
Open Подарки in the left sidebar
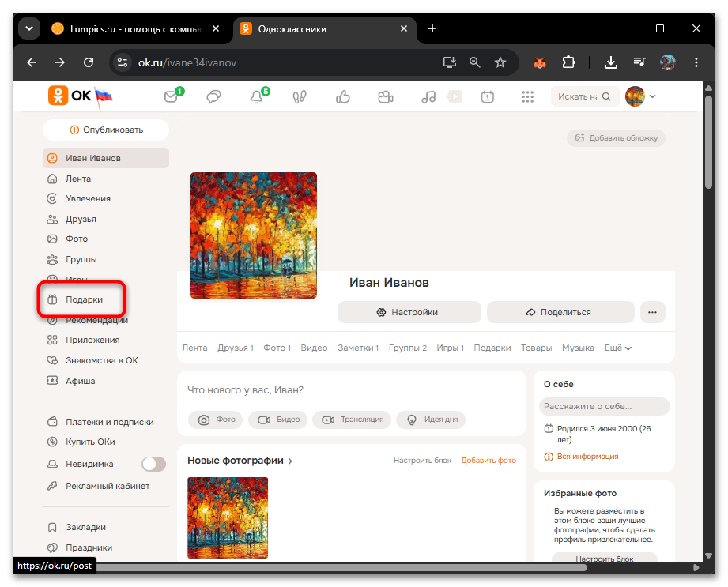tap(84, 299)
